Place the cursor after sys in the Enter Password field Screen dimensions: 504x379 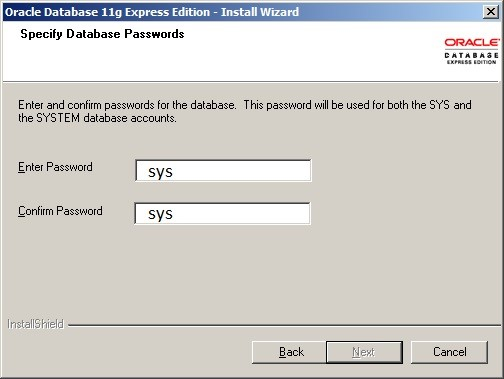(x=174, y=171)
